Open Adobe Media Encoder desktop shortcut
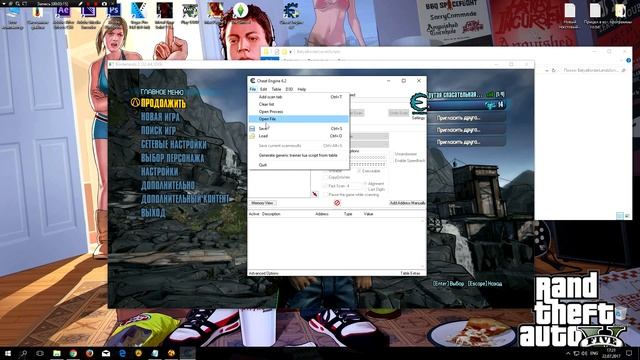The image size is (640, 360). pos(89,16)
